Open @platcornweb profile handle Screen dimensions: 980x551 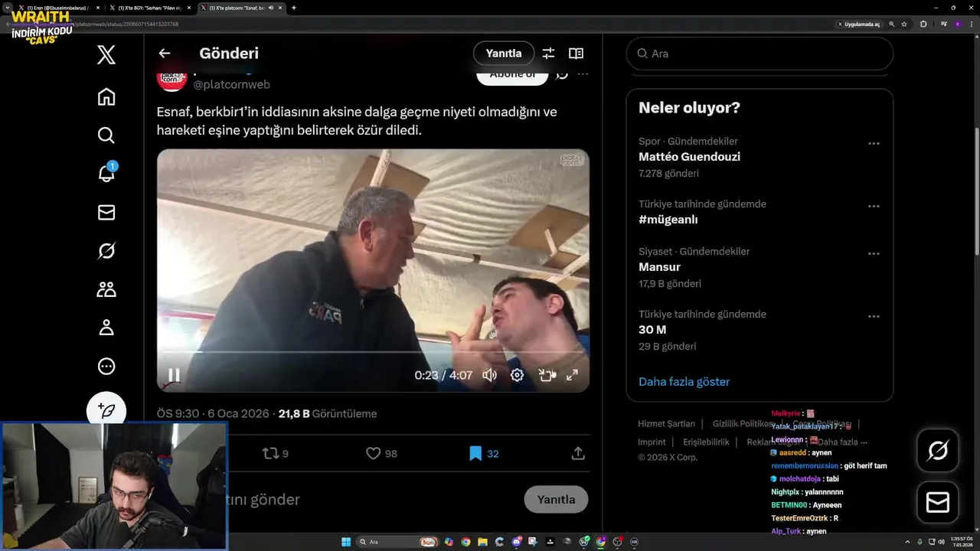(x=231, y=85)
